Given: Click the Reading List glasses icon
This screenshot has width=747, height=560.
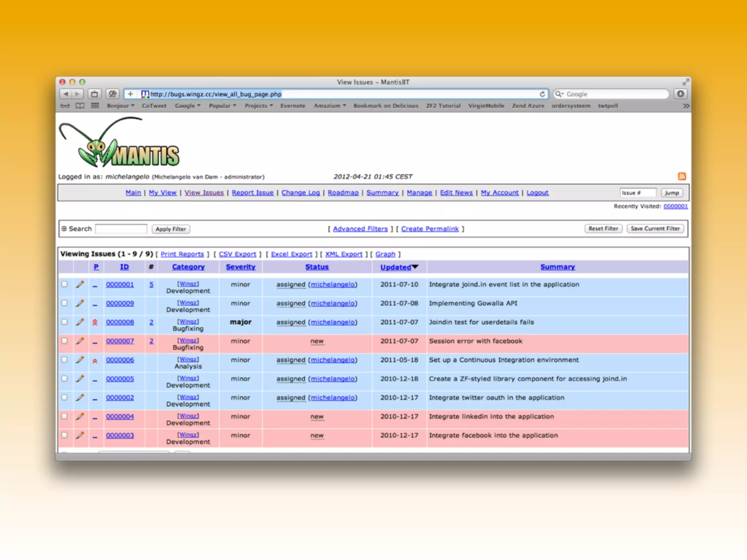Looking at the screenshot, I should (x=65, y=106).
